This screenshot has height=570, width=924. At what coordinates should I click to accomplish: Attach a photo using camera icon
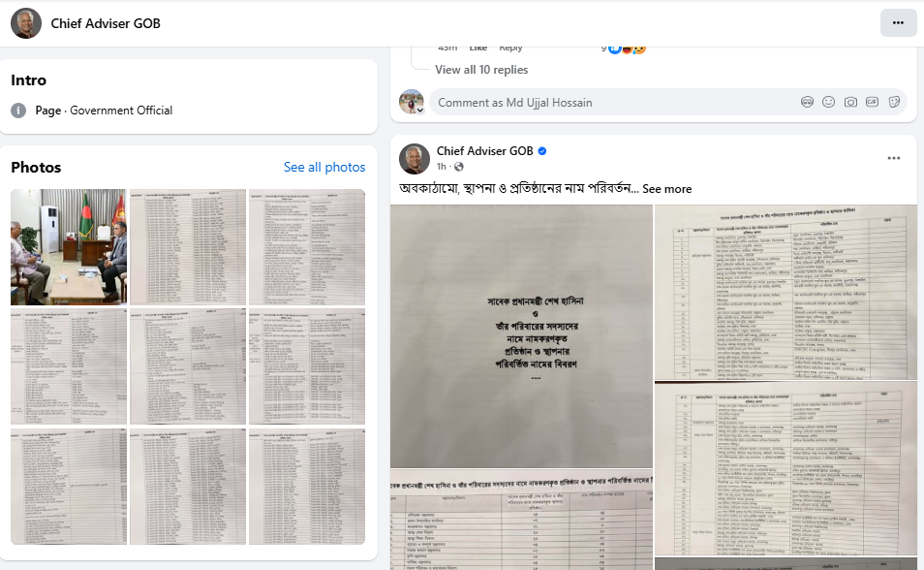click(850, 102)
